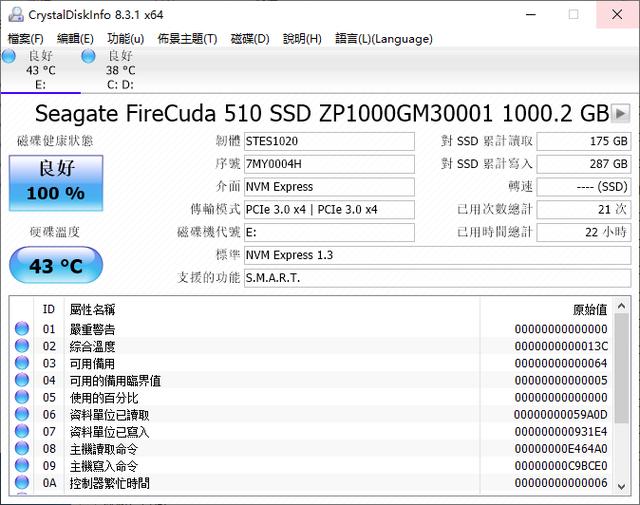Click the blue status orb for disk C: D:
This screenshot has width=640, height=505.
pos(88,56)
